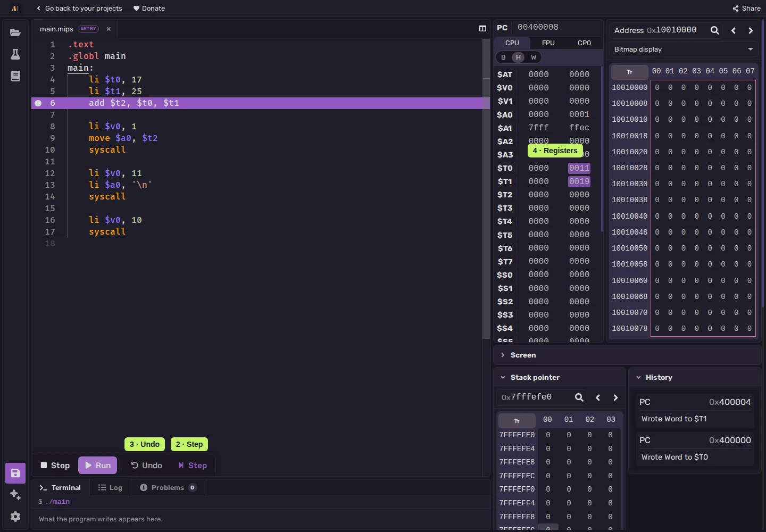
Task: Undo the last executed step
Action: click(x=146, y=465)
